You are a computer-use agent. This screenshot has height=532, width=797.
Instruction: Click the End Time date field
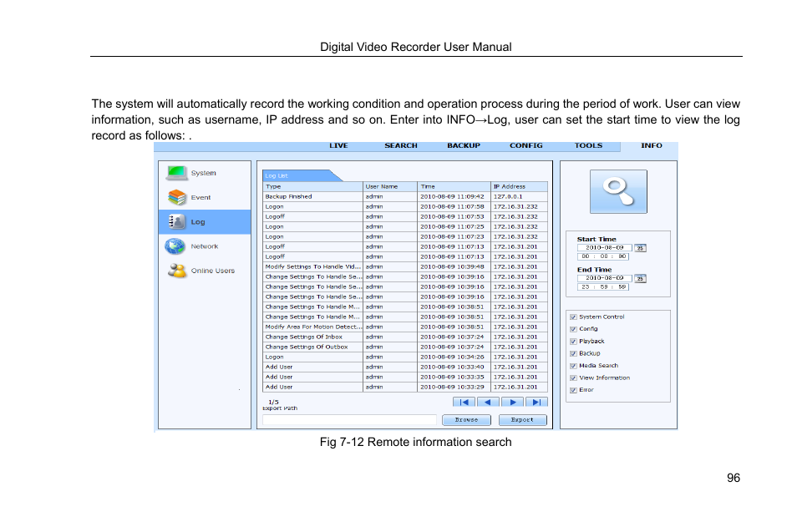604,278
